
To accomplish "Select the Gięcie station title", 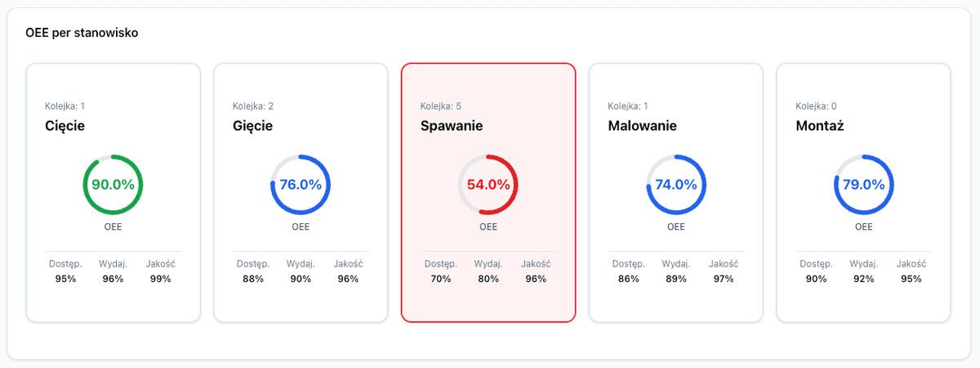I will [253, 126].
